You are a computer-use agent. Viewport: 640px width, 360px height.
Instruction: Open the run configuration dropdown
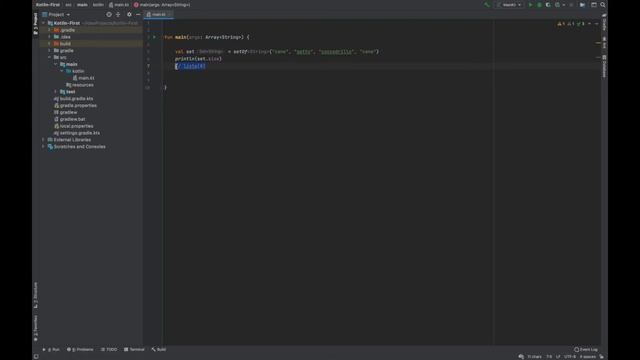click(x=509, y=5)
